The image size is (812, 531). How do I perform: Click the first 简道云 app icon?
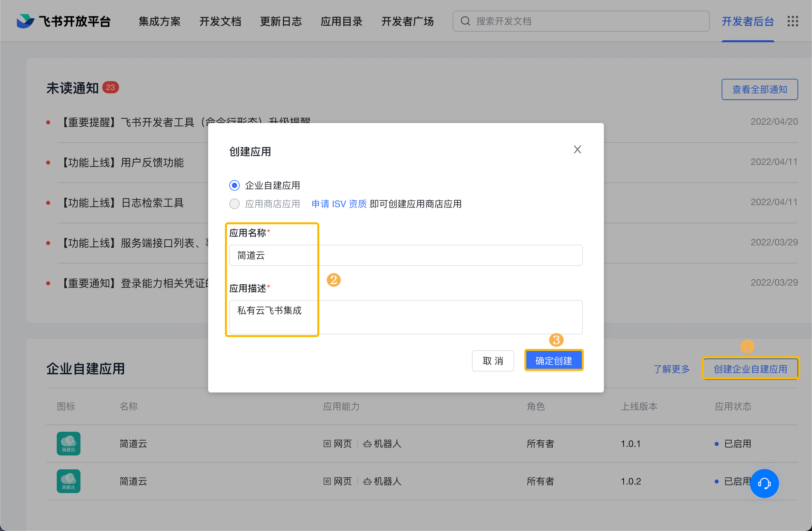tap(69, 443)
